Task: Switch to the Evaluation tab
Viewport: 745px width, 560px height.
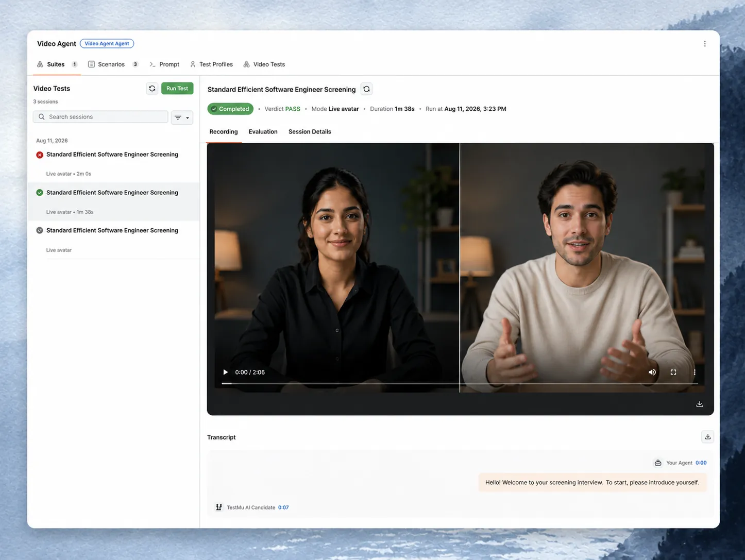Action: (x=263, y=132)
